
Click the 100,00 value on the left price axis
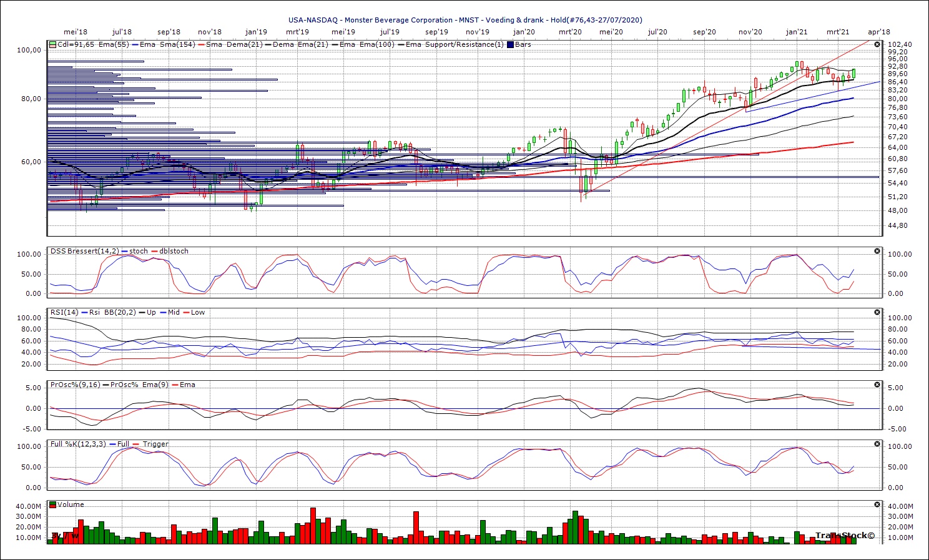point(30,50)
